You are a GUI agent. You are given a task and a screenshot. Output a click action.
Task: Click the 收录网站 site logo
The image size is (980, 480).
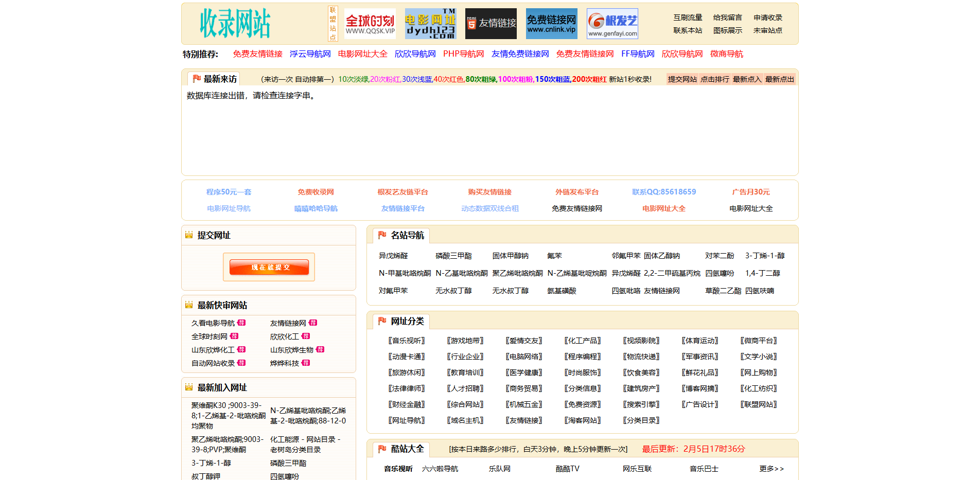[x=235, y=23]
